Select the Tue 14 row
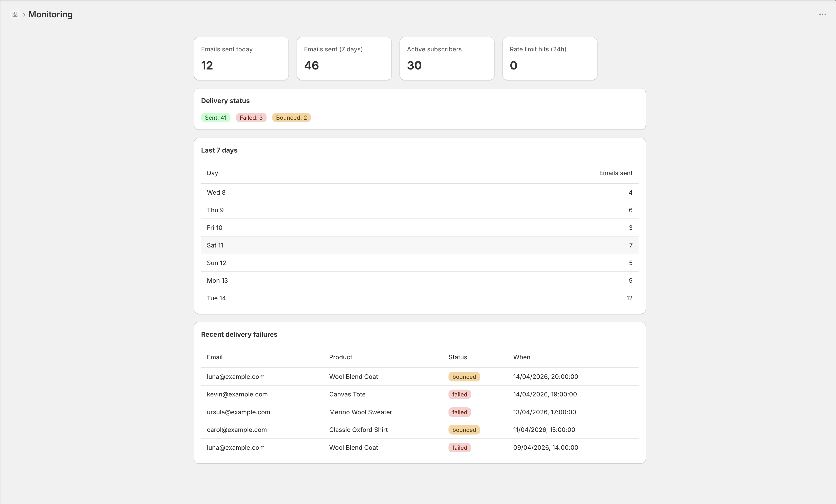 click(x=420, y=298)
